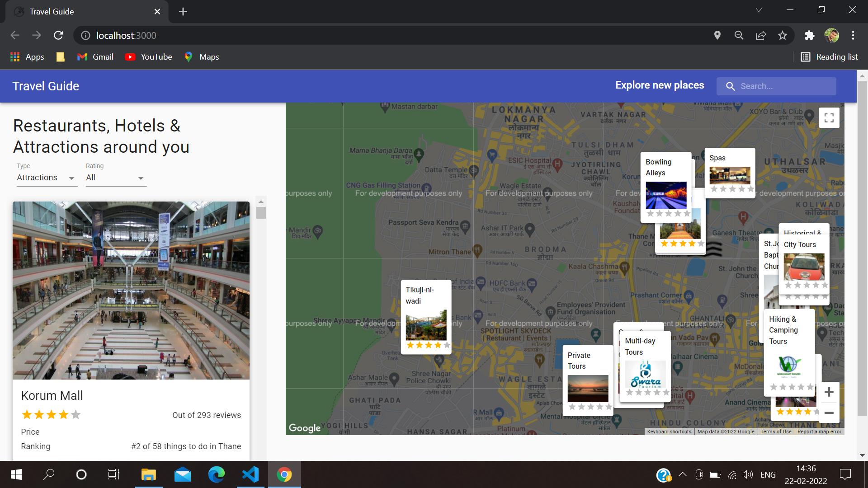Open File Explorer from the taskbar
Image resolution: width=868 pixels, height=488 pixels.
pyautogui.click(x=148, y=474)
